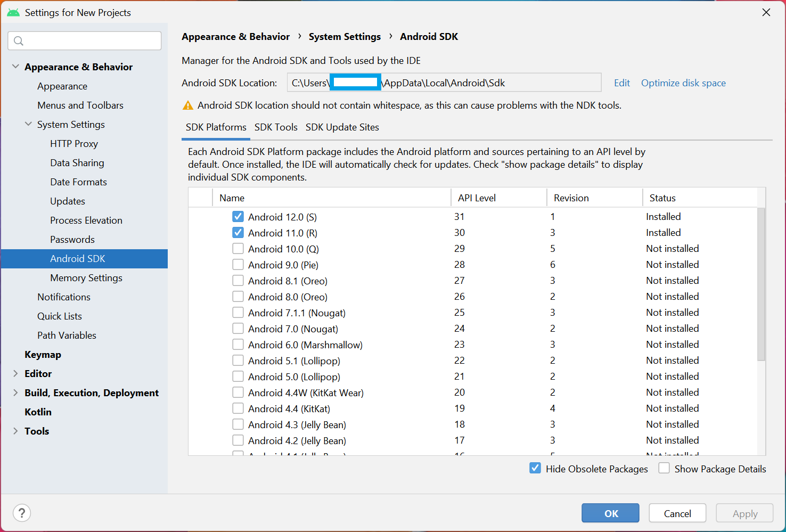Expand the Tools settings group
786x532 pixels.
click(15, 431)
